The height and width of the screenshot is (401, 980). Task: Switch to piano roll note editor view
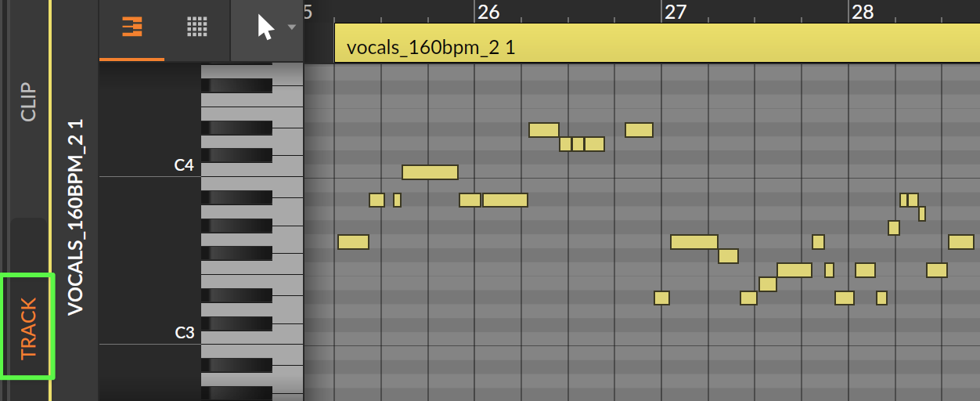(132, 27)
